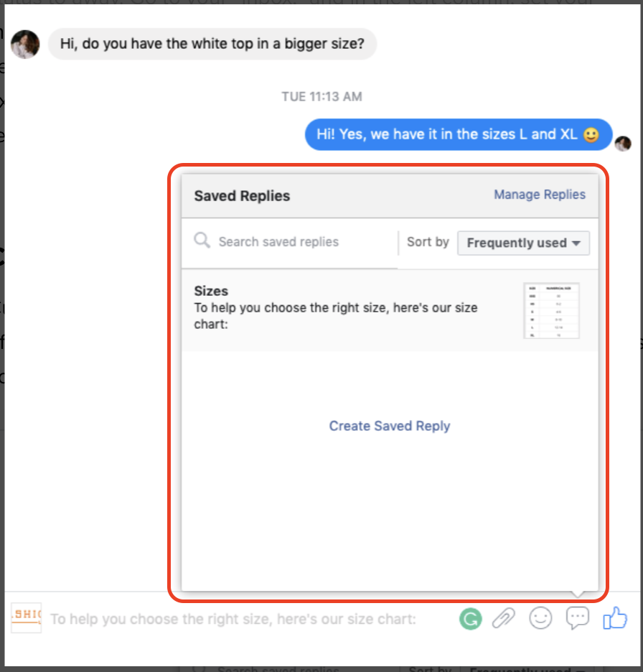Click Create Saved Reply link
This screenshot has width=643, height=672.
390,426
